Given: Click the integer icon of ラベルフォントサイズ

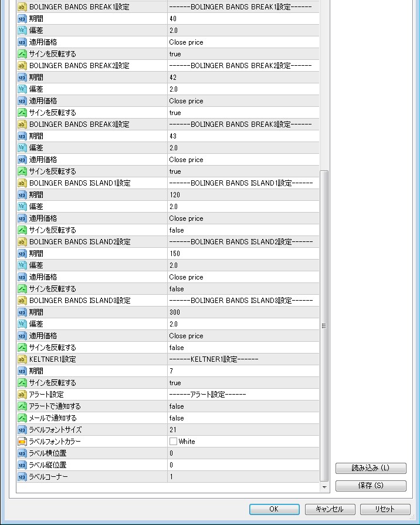Looking at the screenshot, I should pos(22,430).
